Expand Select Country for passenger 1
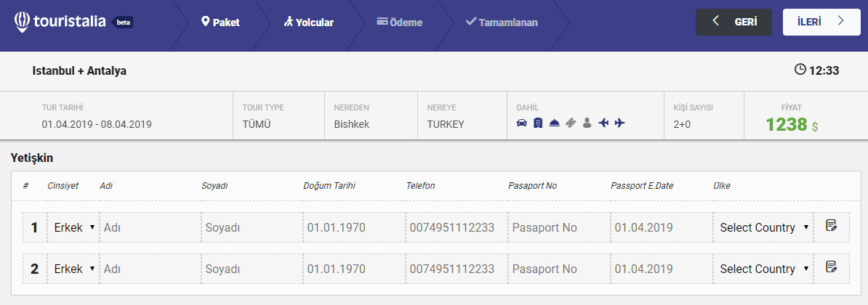 point(764,227)
